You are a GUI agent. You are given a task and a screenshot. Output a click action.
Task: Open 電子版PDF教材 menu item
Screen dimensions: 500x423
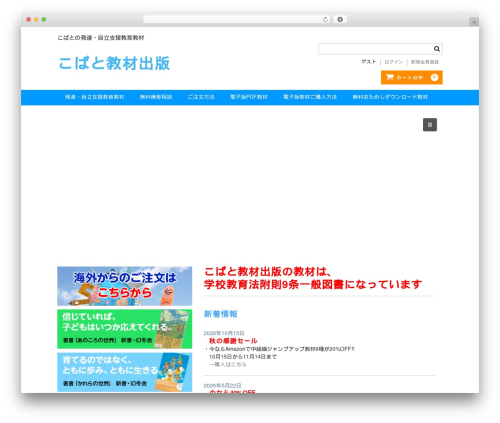click(249, 97)
